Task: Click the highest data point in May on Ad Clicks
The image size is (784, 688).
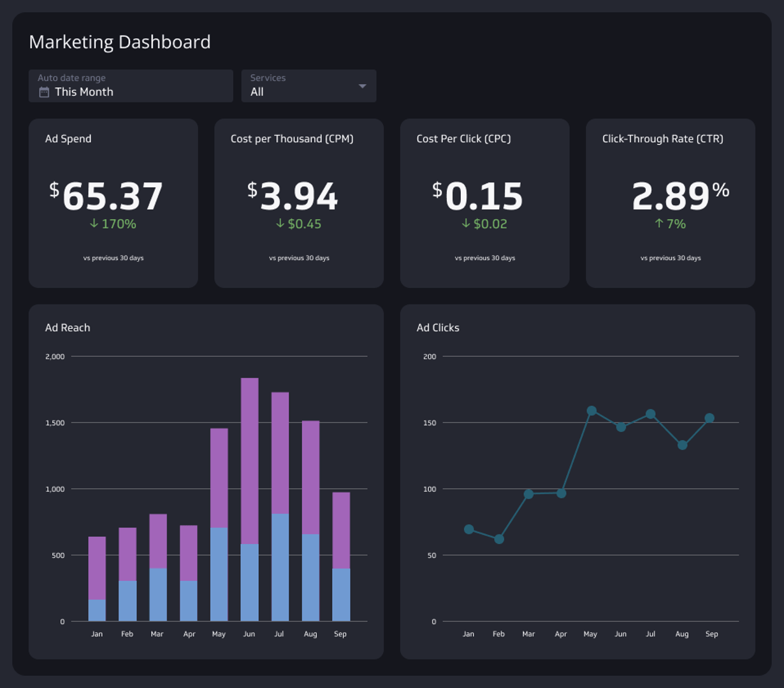Action: click(590, 410)
